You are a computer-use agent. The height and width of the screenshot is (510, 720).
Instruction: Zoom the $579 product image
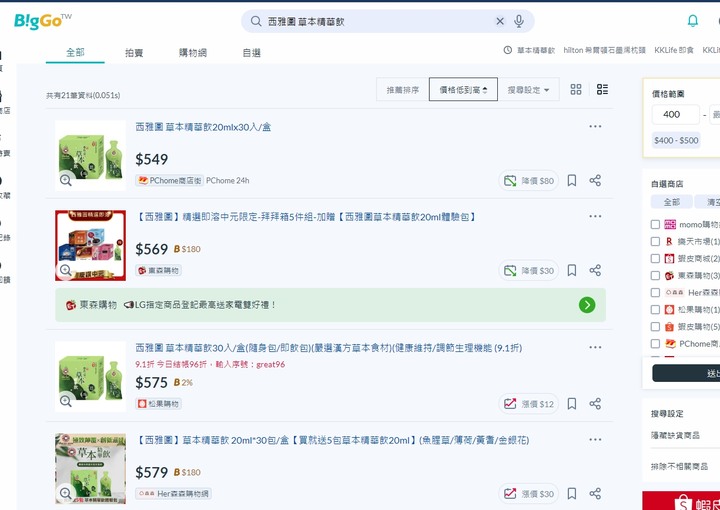point(66,493)
